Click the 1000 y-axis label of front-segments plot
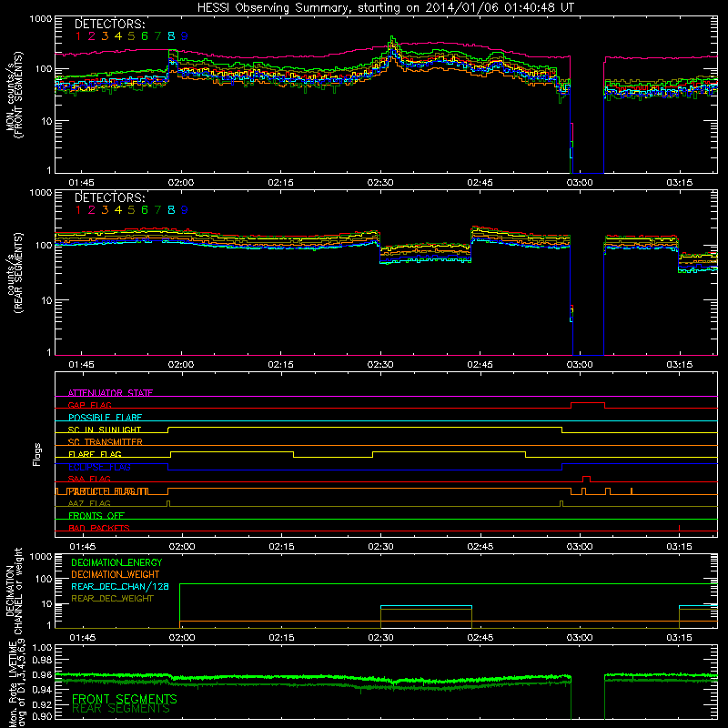The height and width of the screenshot is (728, 728). (41, 19)
